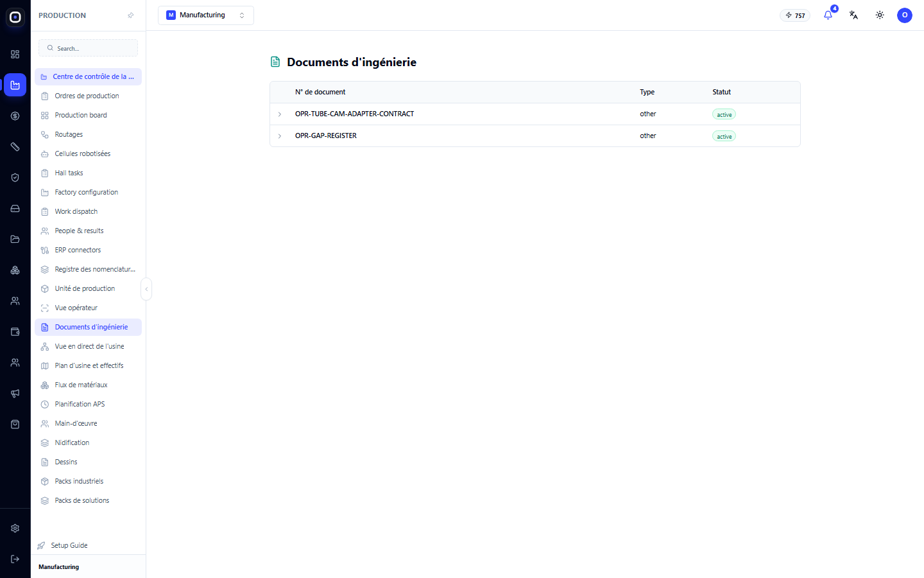The image size is (924, 578).
Task: Open the Manufacturing workspace selector
Action: (206, 15)
